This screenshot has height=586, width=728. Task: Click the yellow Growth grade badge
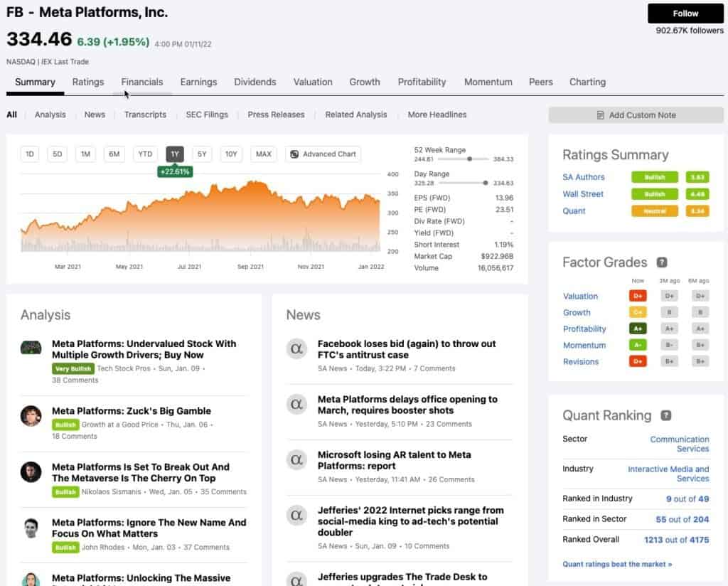(x=638, y=312)
